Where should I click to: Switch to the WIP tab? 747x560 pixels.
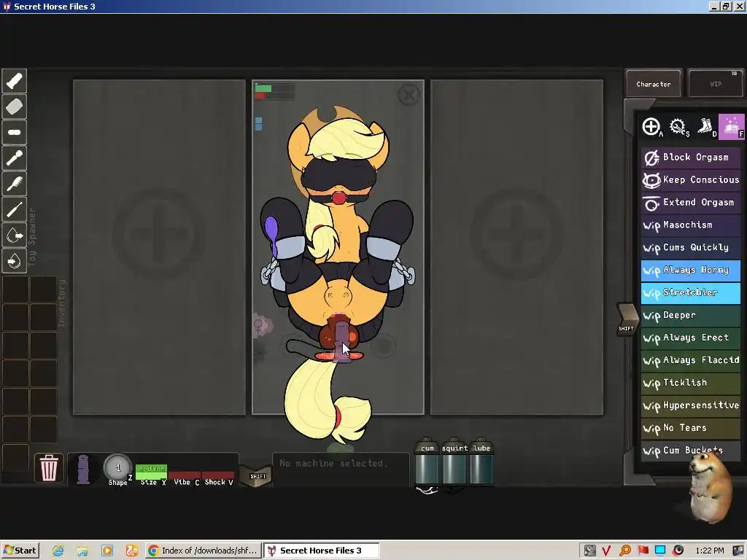click(716, 84)
